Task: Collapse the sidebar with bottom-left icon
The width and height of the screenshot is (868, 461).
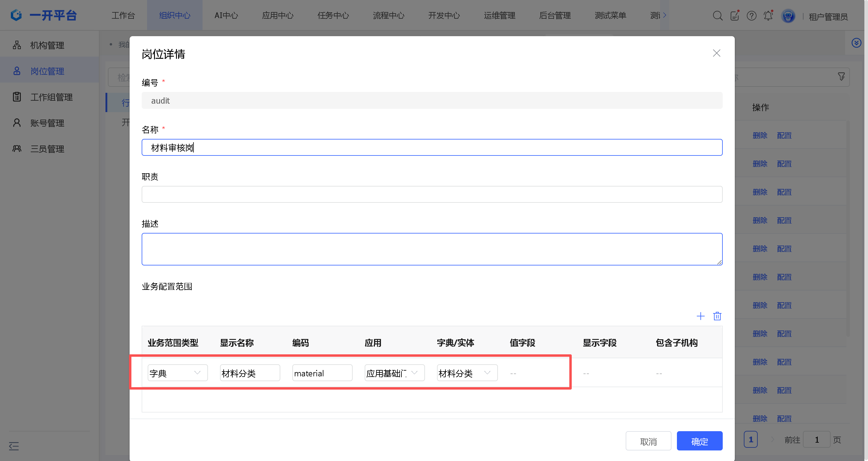Action: (x=14, y=446)
